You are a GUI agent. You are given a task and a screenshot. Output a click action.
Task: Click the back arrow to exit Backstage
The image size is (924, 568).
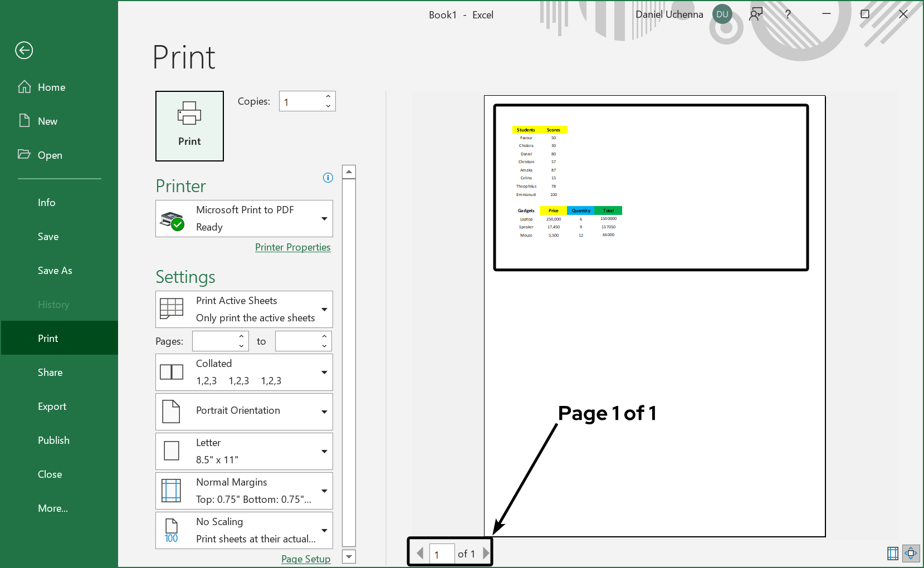tap(24, 51)
